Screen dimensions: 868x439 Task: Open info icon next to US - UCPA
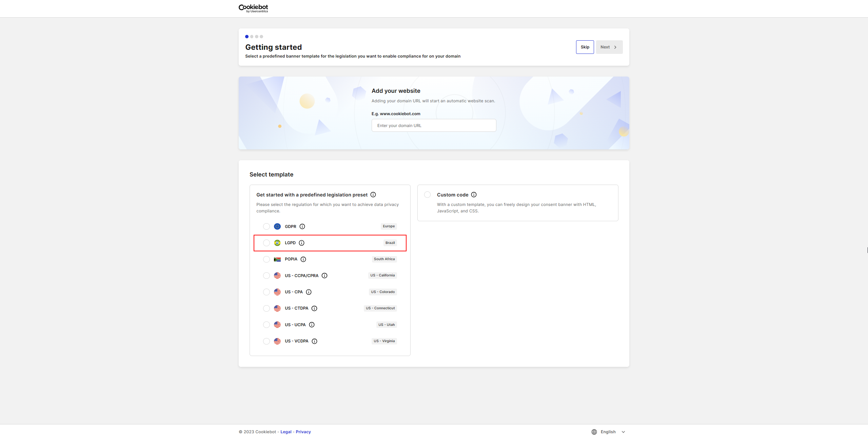(312, 325)
